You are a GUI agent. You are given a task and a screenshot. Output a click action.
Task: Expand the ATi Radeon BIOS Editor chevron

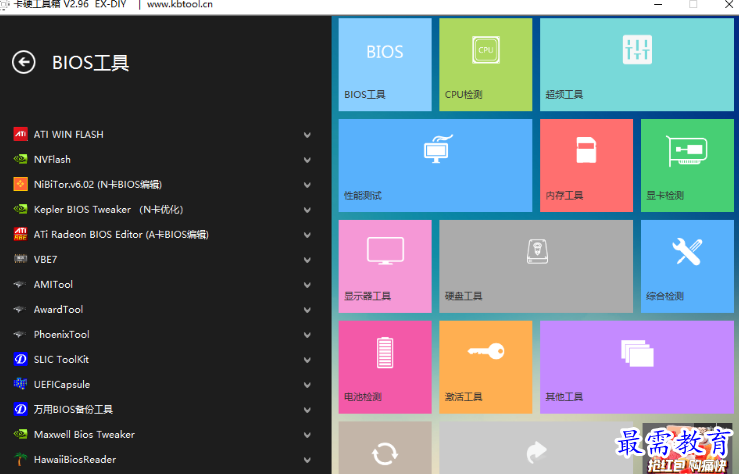[307, 235]
